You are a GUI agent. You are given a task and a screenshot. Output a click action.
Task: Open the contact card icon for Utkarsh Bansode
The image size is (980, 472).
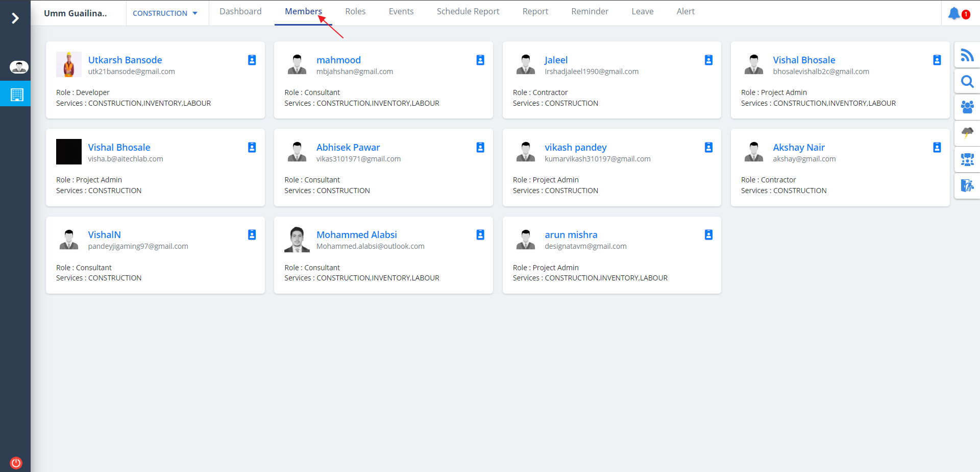[252, 60]
